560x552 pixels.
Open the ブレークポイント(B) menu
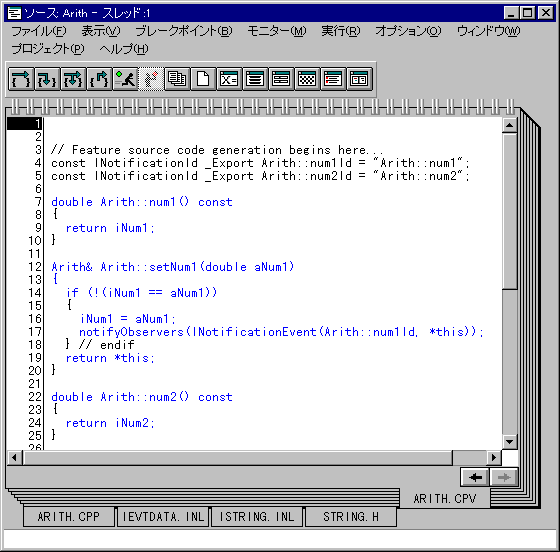(x=184, y=31)
